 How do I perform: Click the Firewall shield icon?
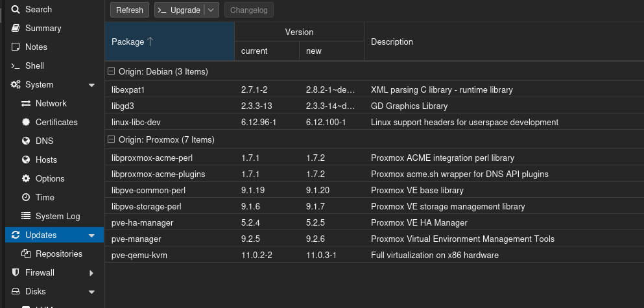(x=16, y=272)
